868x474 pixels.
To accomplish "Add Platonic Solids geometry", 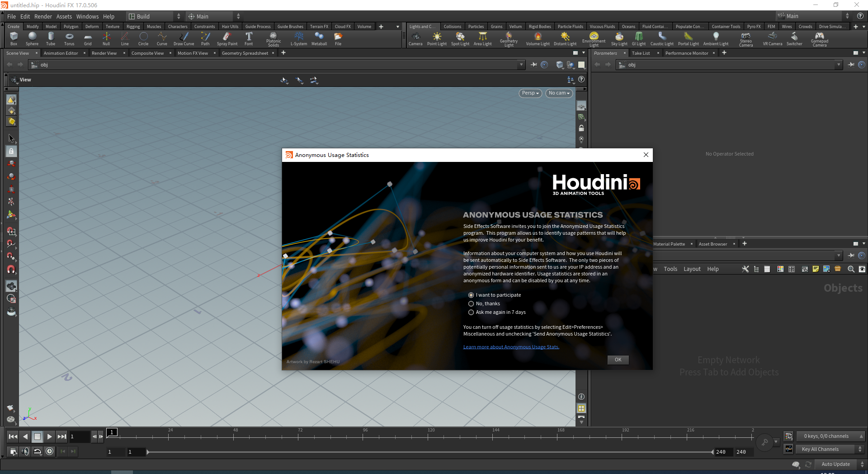I will pyautogui.click(x=274, y=39).
